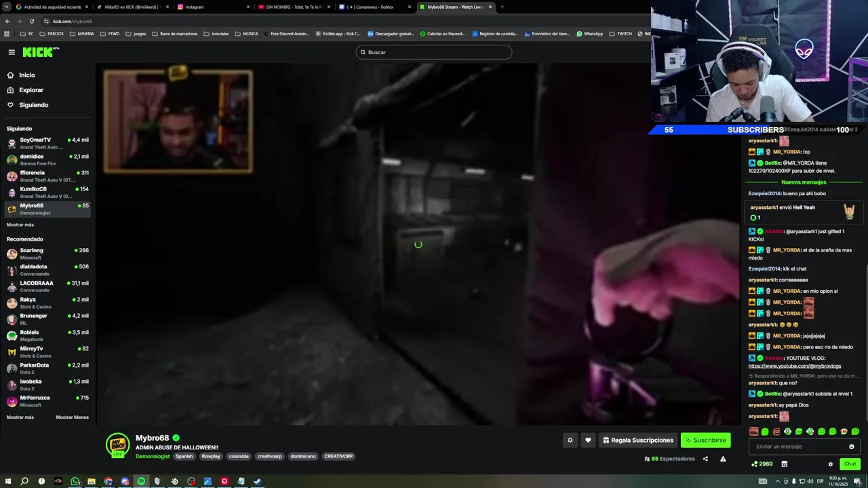The image size is (868, 488).
Task: Open Rakyz recommended channel
Action: point(47,302)
